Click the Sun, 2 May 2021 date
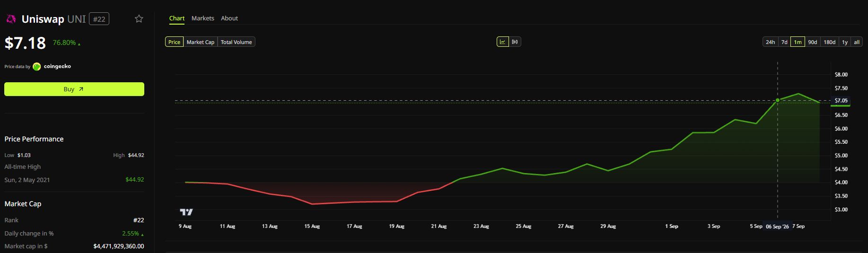Viewport: 868px width, 253px height. (x=27, y=180)
